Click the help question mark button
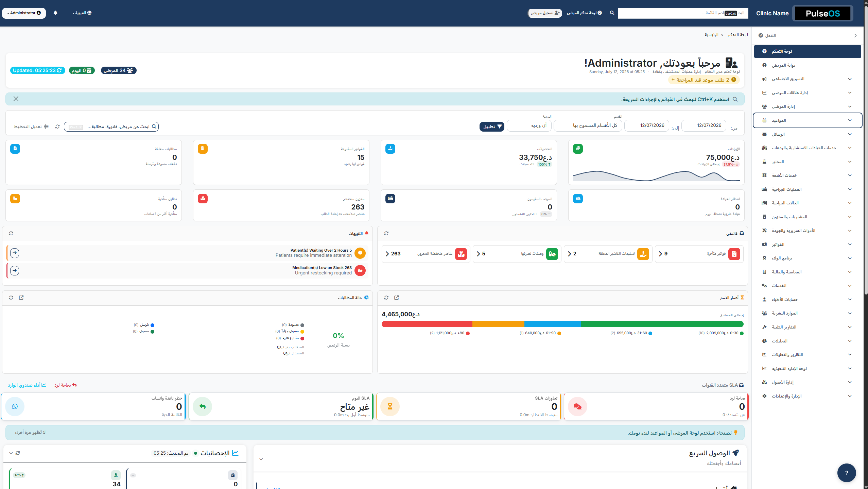868x489 pixels. 847,473
